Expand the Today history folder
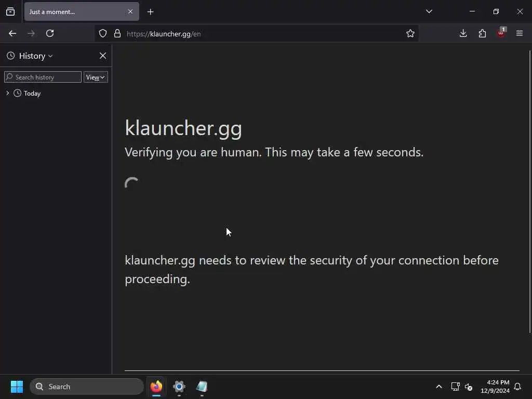The height and width of the screenshot is (399, 532). [x=7, y=93]
